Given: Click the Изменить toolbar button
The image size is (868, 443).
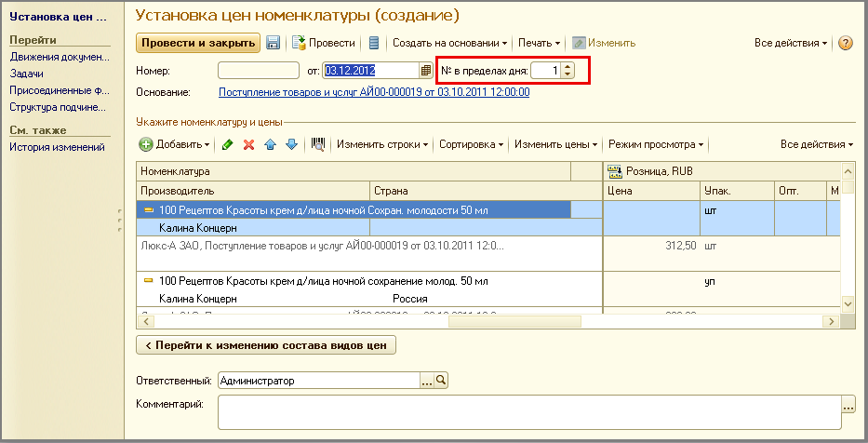Looking at the screenshot, I should [x=604, y=43].
